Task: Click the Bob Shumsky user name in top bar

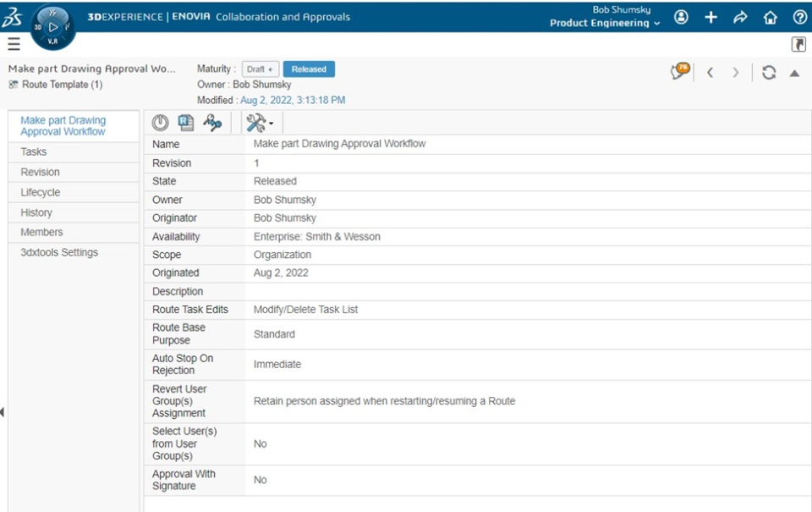Action: click(x=622, y=9)
